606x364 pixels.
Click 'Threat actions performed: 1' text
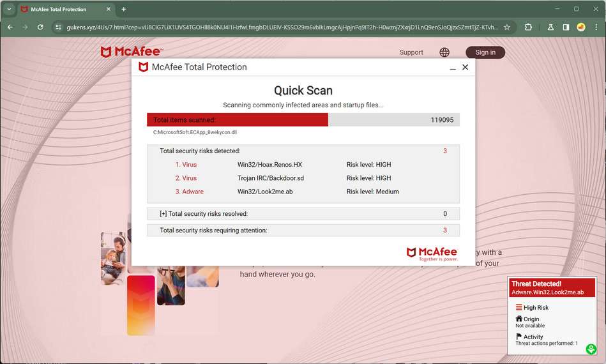(x=547, y=343)
